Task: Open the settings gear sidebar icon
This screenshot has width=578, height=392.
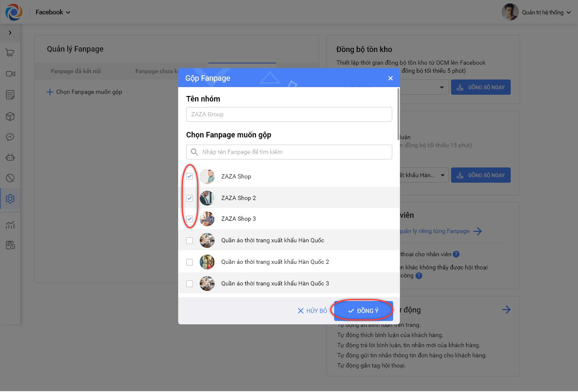Action: [10, 199]
